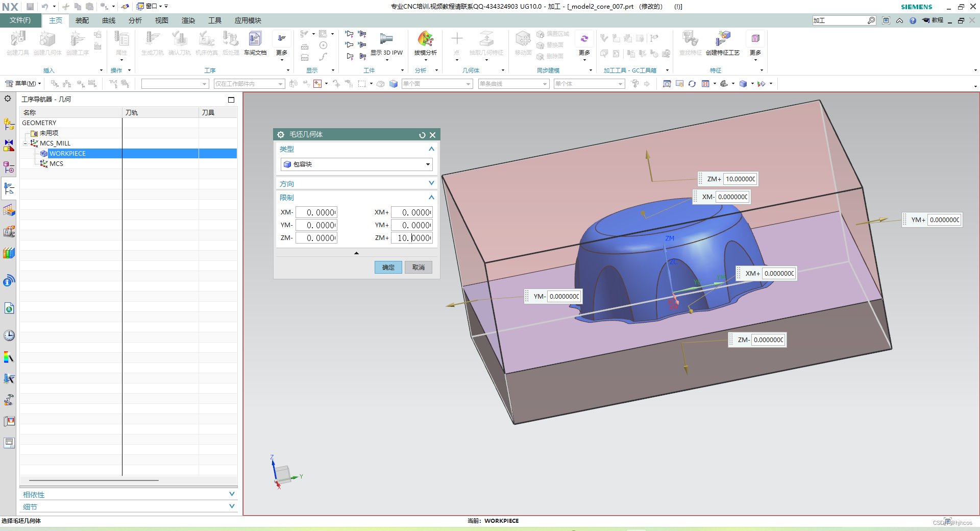Click the navigator horizontal scrollbar

coord(94,480)
